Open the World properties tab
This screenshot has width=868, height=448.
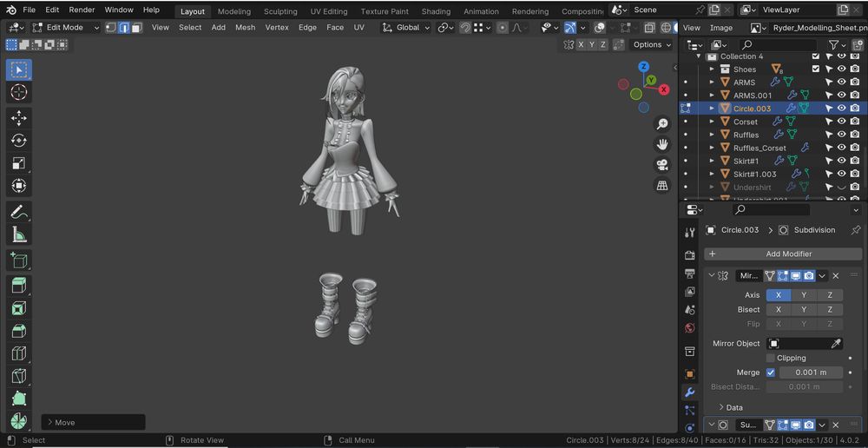(690, 328)
